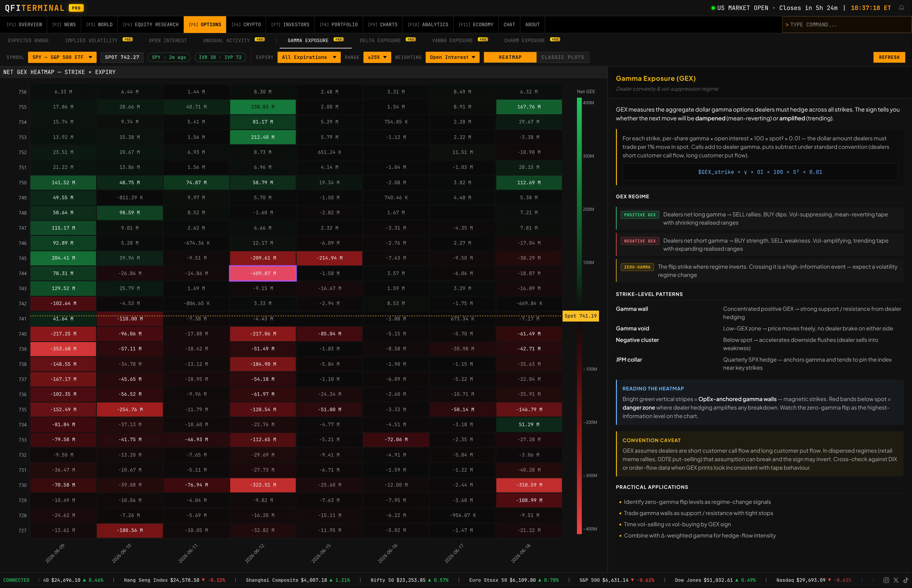Click the SPOT 742.27 price chip
The width and height of the screenshot is (912, 588).
122,57
